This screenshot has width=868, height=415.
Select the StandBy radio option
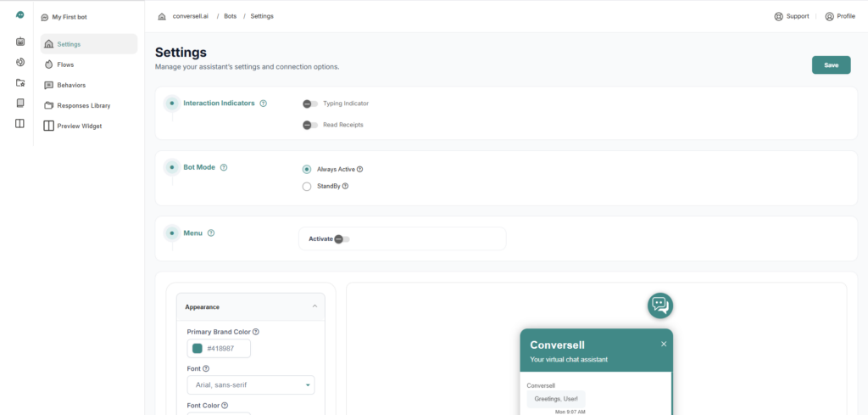tap(307, 186)
